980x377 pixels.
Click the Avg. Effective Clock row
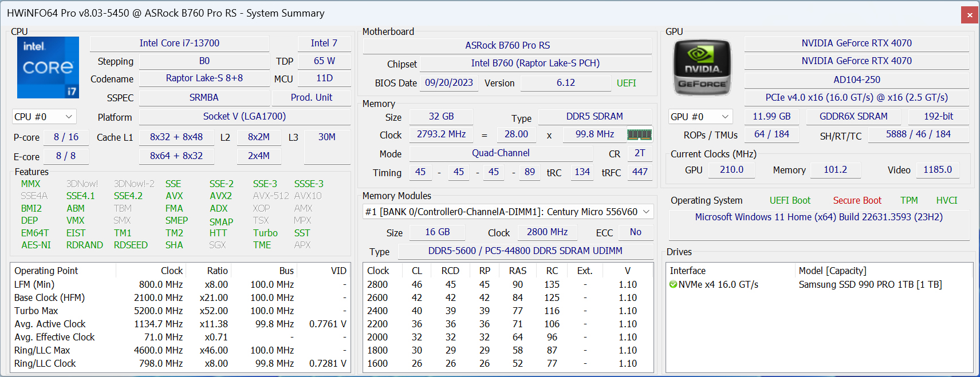180,338
